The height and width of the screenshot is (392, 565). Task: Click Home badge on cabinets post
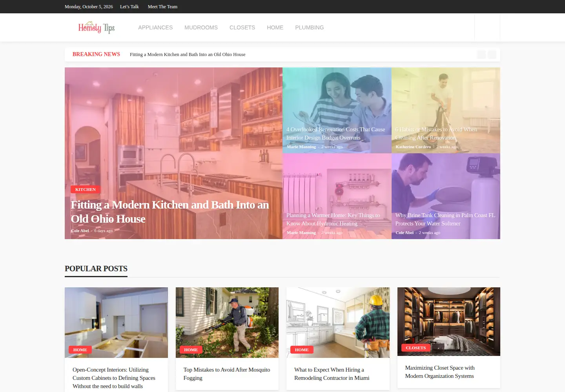point(80,350)
